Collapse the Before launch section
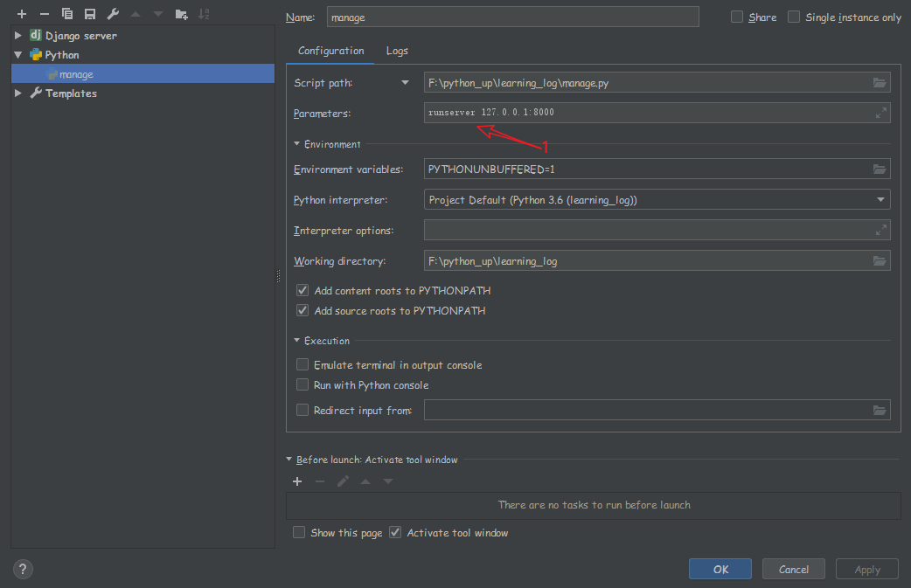 (289, 460)
